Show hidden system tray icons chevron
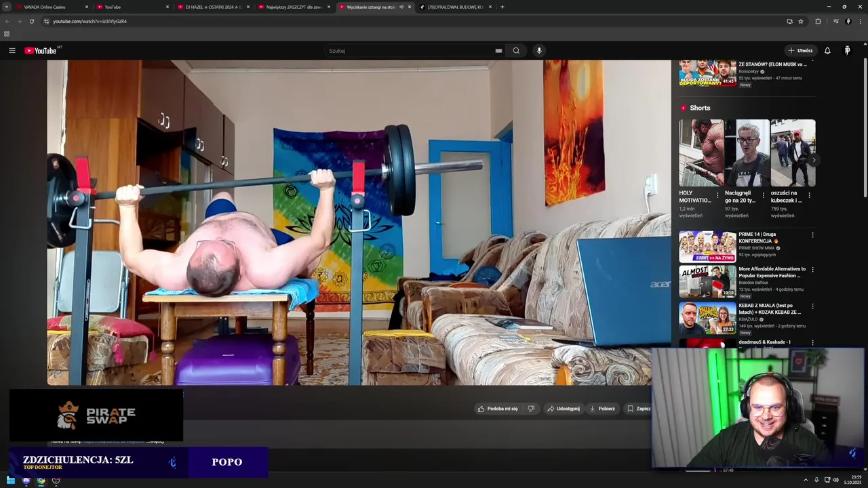Screen dimensions: 868x488 [806, 480]
